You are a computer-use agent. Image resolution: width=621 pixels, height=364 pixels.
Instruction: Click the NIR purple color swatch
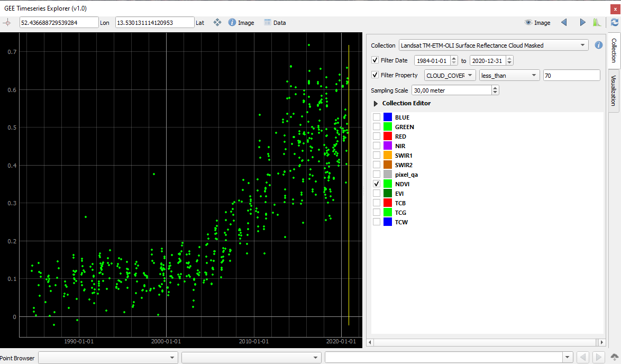pyautogui.click(x=388, y=145)
